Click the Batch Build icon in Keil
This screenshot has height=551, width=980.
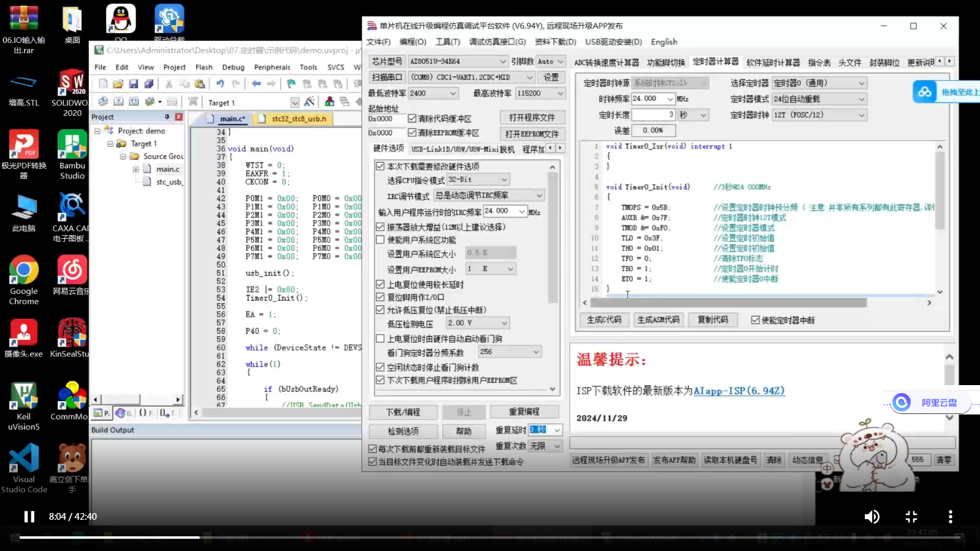[x=149, y=102]
